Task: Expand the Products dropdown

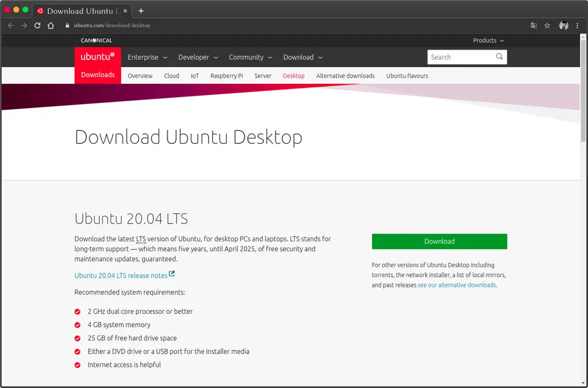Action: click(488, 41)
